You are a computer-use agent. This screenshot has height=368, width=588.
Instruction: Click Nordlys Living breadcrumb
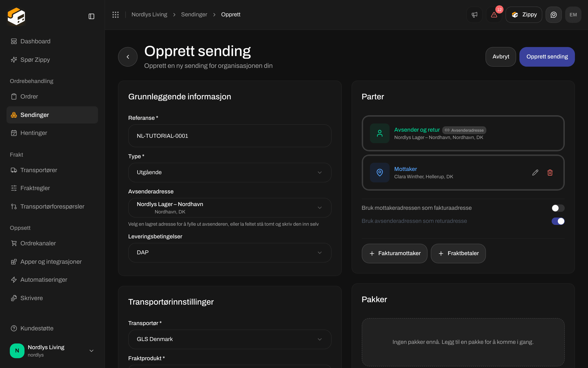click(x=149, y=15)
